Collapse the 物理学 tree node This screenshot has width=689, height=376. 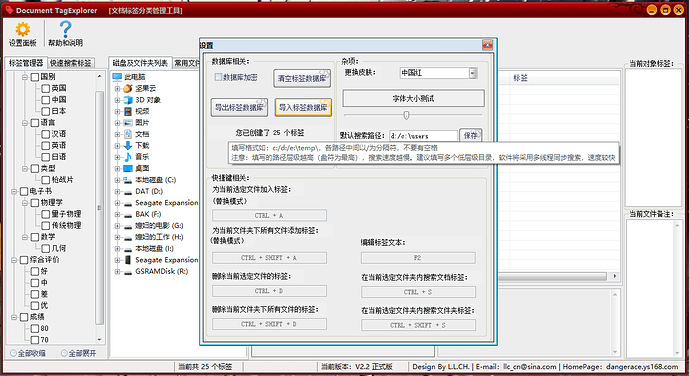point(25,202)
